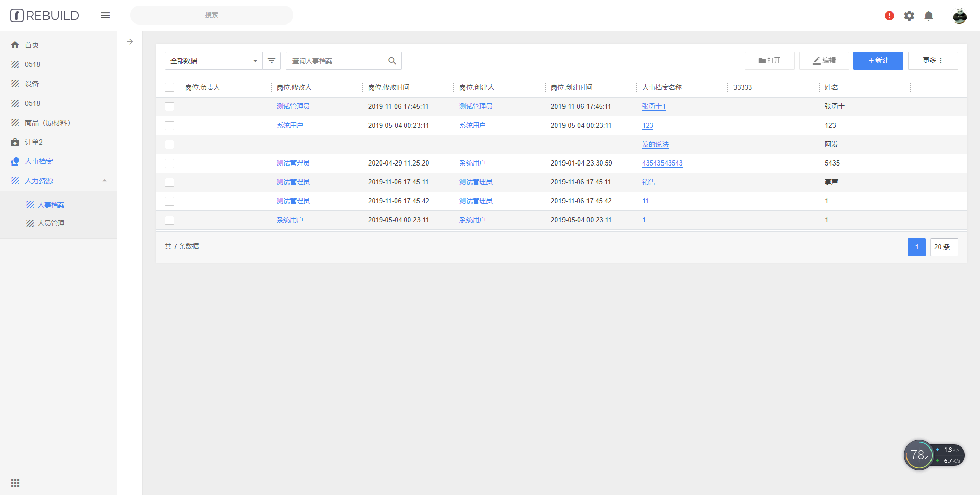Open the 更多 actions dropdown
980x495 pixels.
coord(933,61)
